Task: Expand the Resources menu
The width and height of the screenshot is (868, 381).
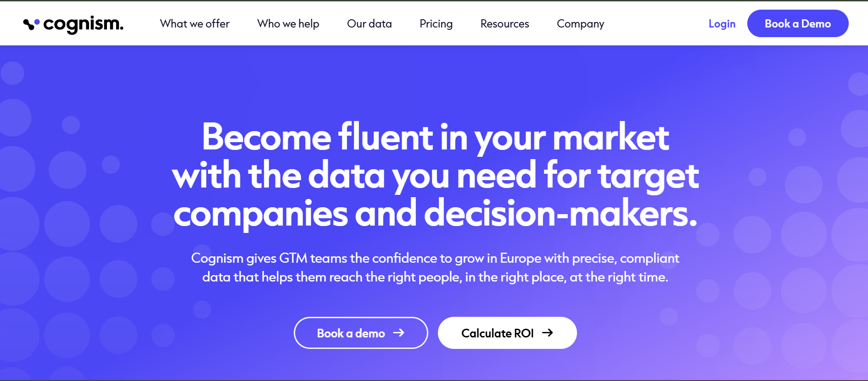Action: coord(505,24)
